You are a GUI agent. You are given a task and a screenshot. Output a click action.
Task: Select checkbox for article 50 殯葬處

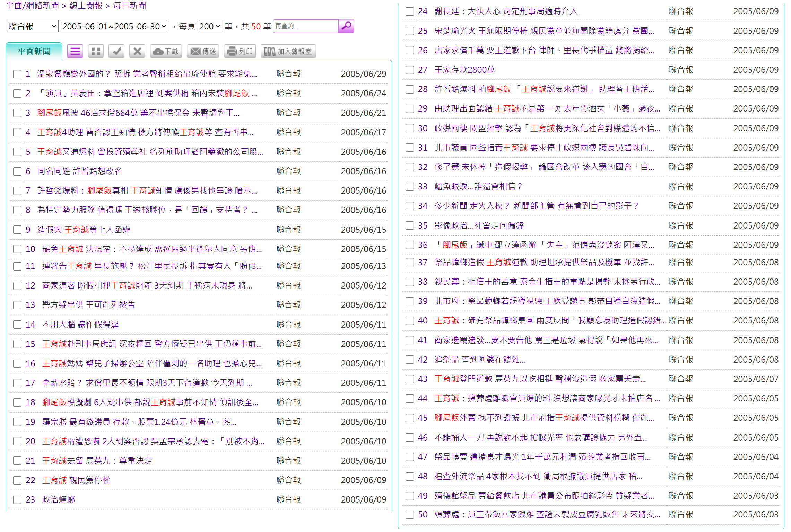pos(410,515)
